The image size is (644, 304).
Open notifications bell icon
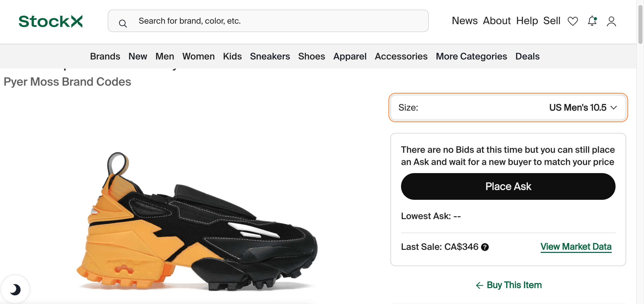(x=592, y=21)
